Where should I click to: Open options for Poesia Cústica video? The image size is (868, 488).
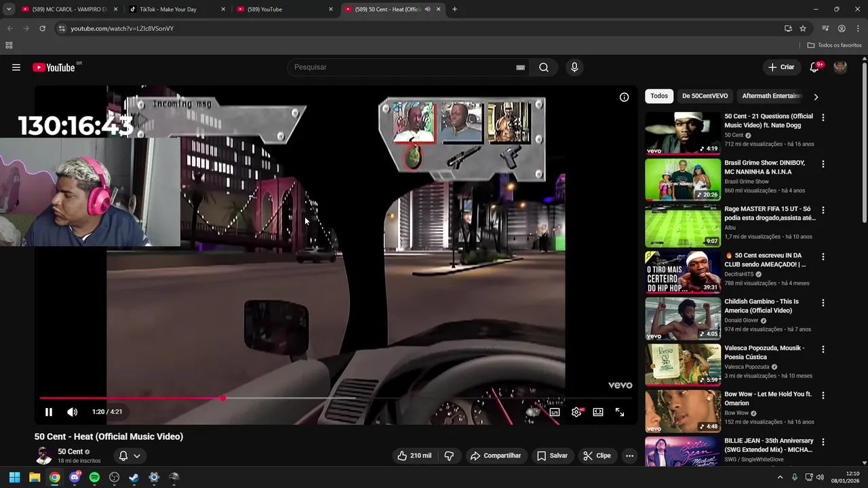(823, 349)
